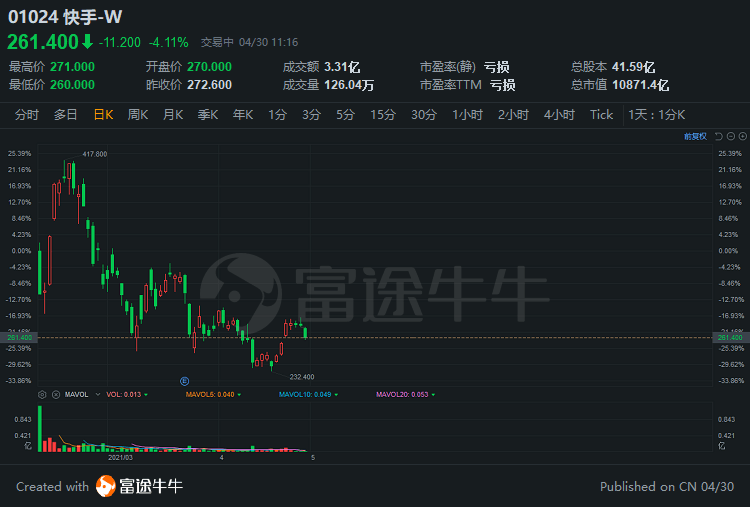The width and height of the screenshot is (750, 507).
Task: Select the 周K tab
Action: [x=138, y=115]
